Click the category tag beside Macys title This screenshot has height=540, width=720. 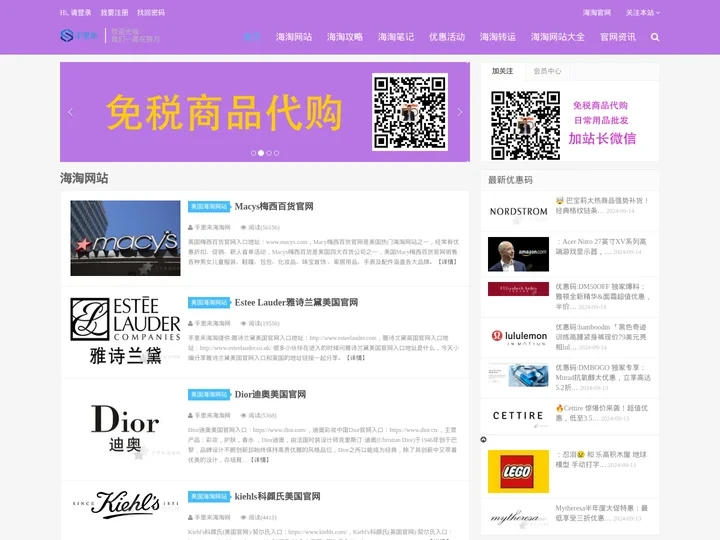point(209,207)
